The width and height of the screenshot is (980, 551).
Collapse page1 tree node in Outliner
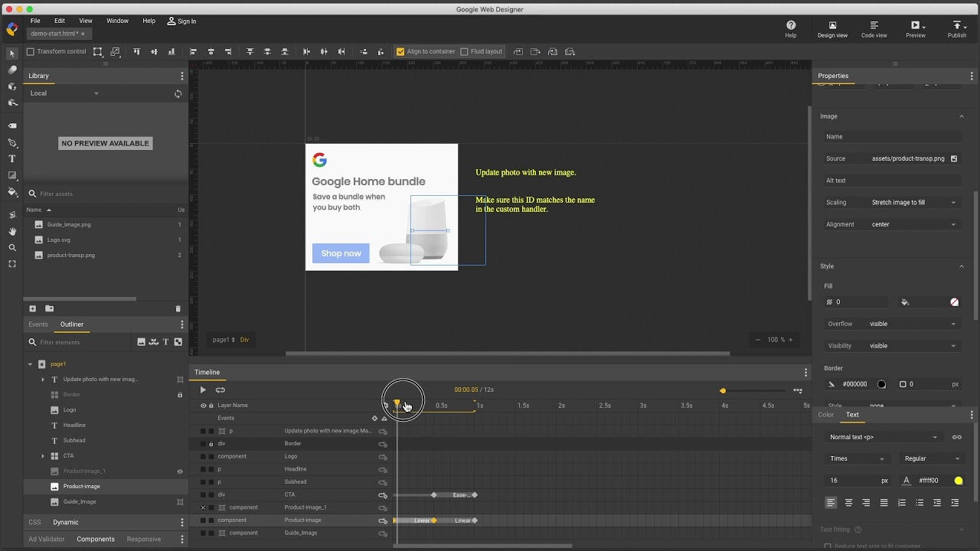[x=31, y=364]
